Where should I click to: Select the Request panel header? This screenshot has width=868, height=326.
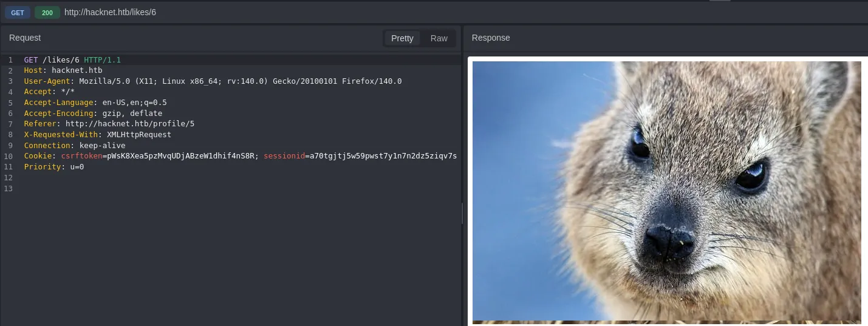pyautogui.click(x=25, y=38)
